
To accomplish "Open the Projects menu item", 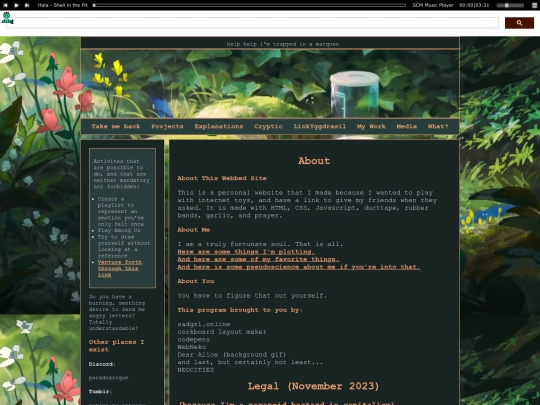I will [x=167, y=126].
